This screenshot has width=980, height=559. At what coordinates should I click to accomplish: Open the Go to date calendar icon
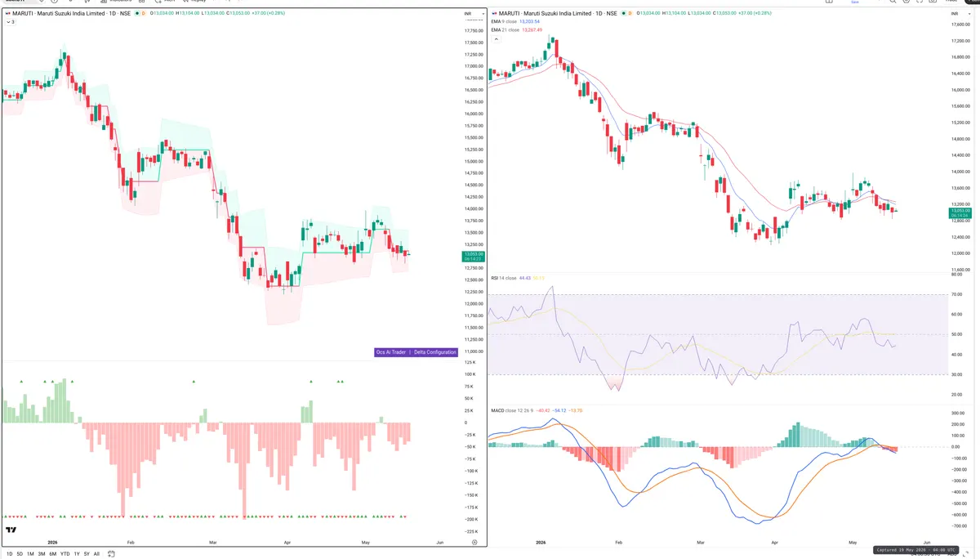(111, 554)
